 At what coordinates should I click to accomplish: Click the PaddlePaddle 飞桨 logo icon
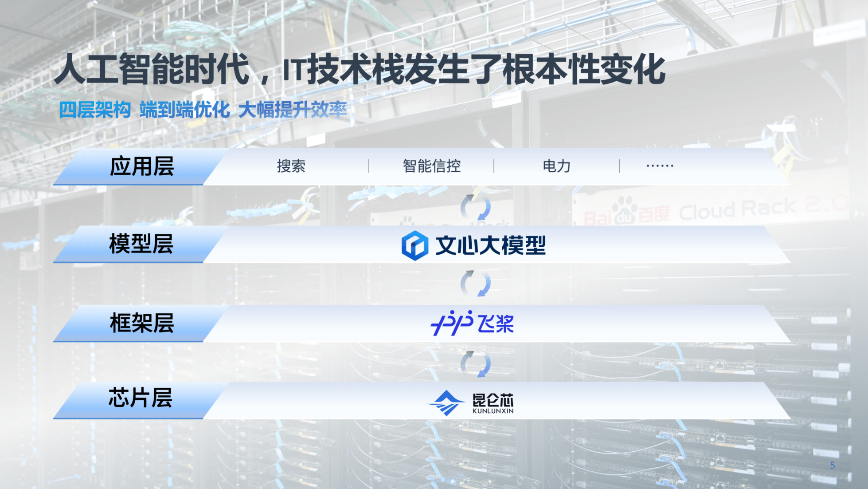click(x=452, y=323)
